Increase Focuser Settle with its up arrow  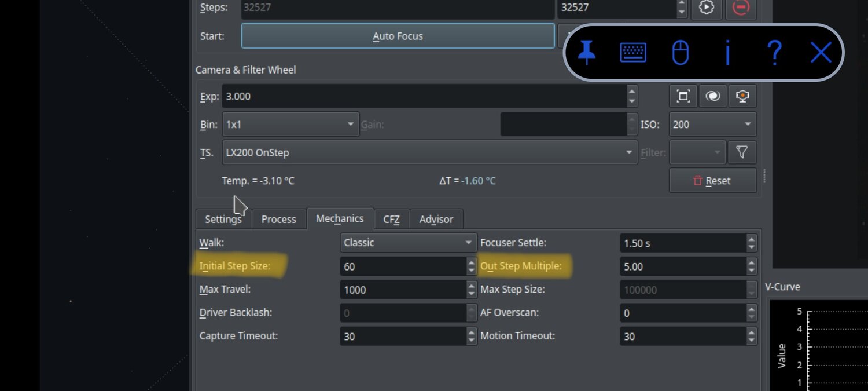point(751,239)
